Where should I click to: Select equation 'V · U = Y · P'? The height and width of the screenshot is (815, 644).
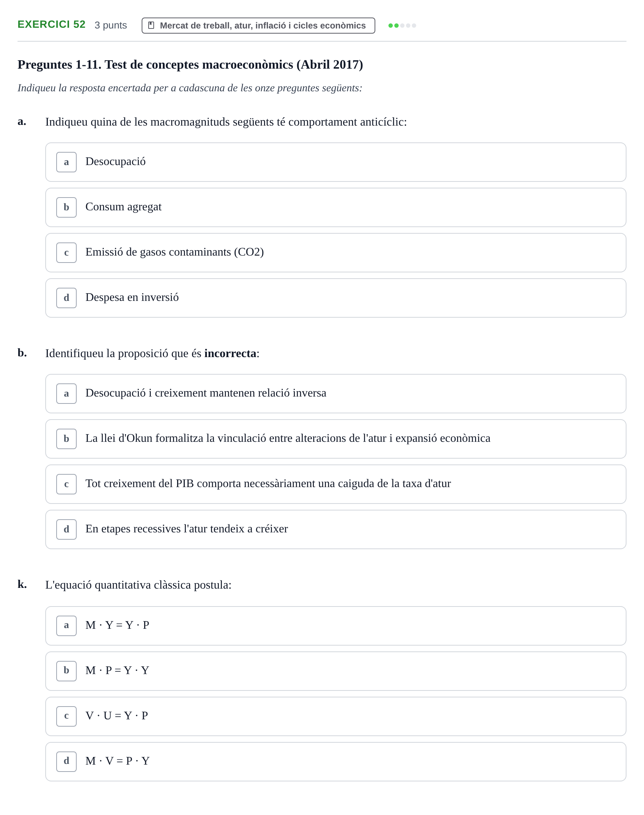point(336,716)
